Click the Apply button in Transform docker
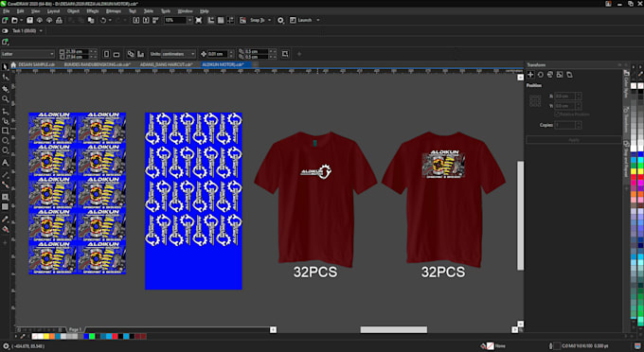The height and width of the screenshot is (352, 644). coord(574,140)
